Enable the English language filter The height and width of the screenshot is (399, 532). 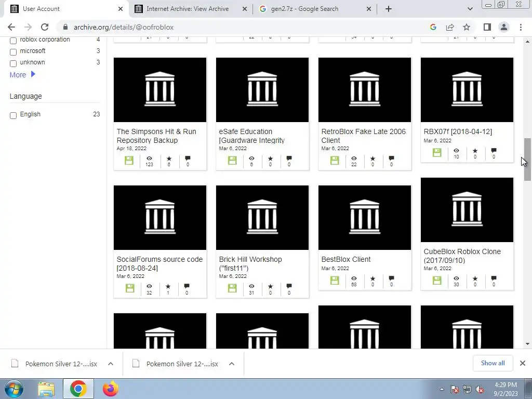click(13, 115)
